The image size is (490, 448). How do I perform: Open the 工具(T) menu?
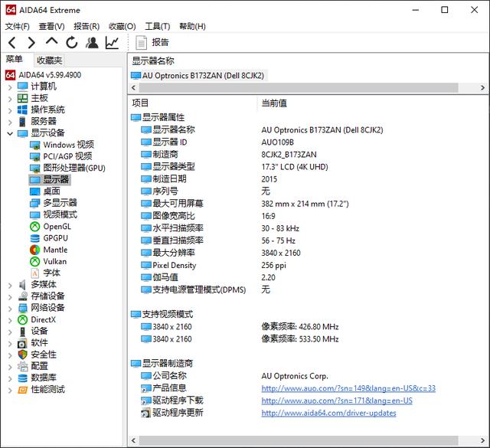click(158, 26)
